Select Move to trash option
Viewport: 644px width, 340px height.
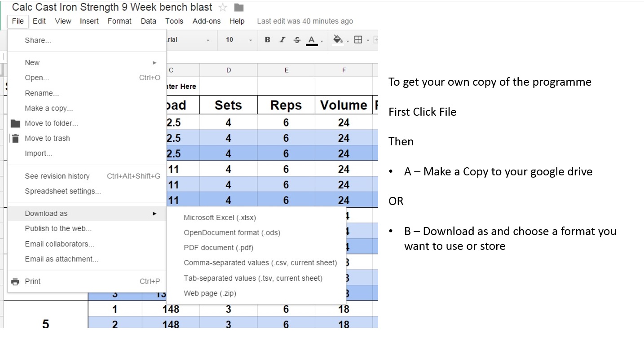click(47, 138)
